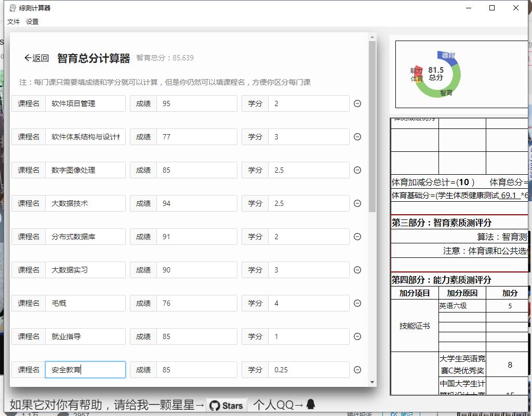Edit the grade 94 for 大数据技术
This screenshot has height=416, width=532.
click(197, 203)
